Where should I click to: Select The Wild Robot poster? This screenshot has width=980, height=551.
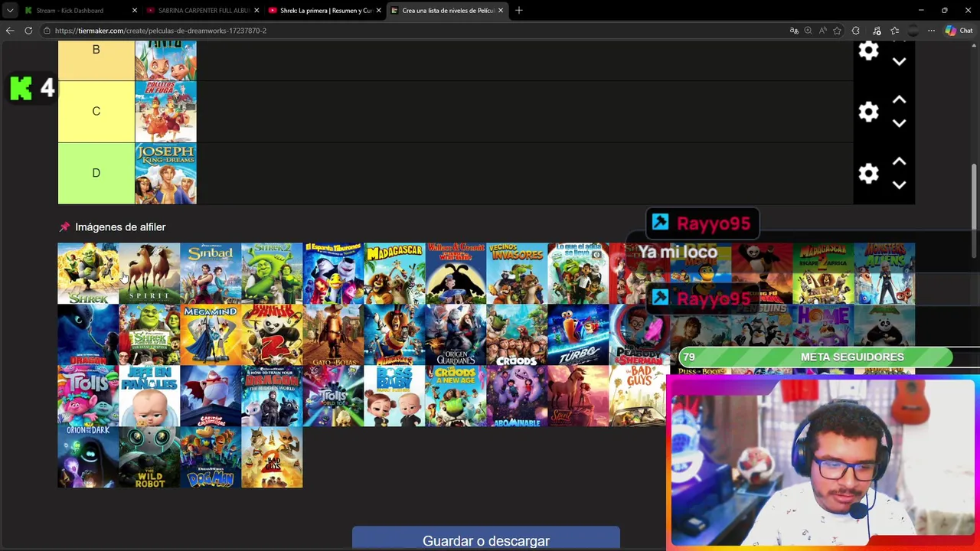point(149,457)
